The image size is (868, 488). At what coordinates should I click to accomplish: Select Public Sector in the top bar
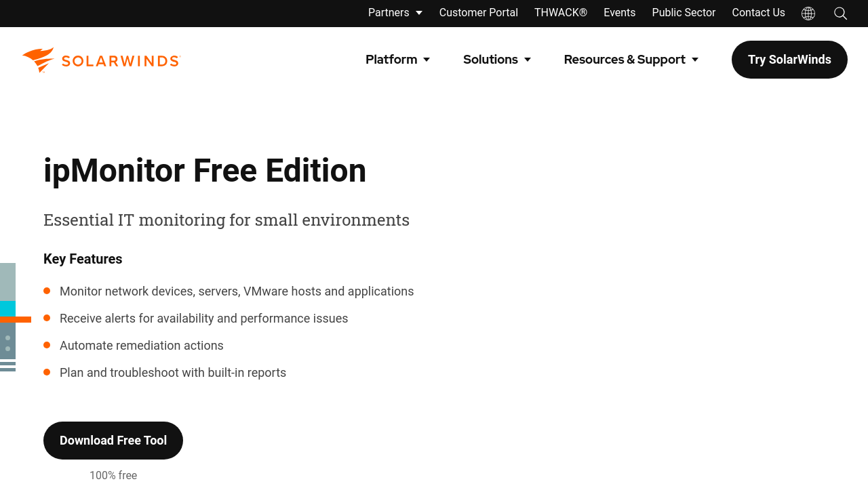point(684,13)
